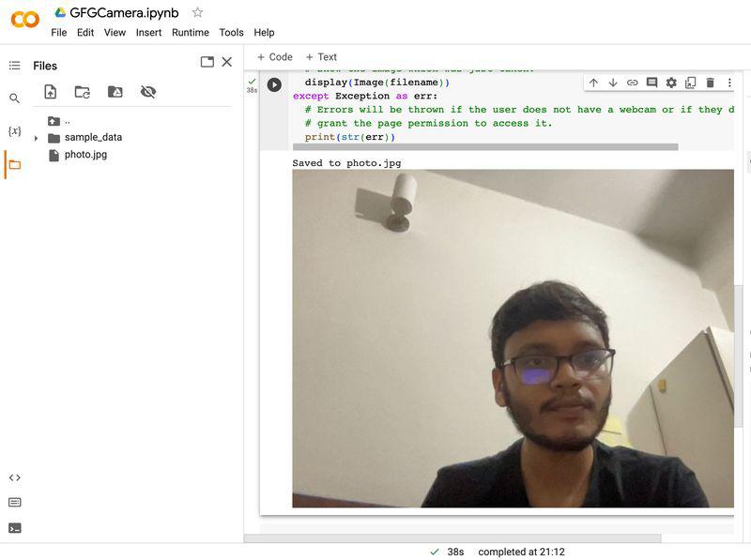The image size is (751, 560).
Task: Click the cell execution checkmark indicator
Action: coord(252,82)
